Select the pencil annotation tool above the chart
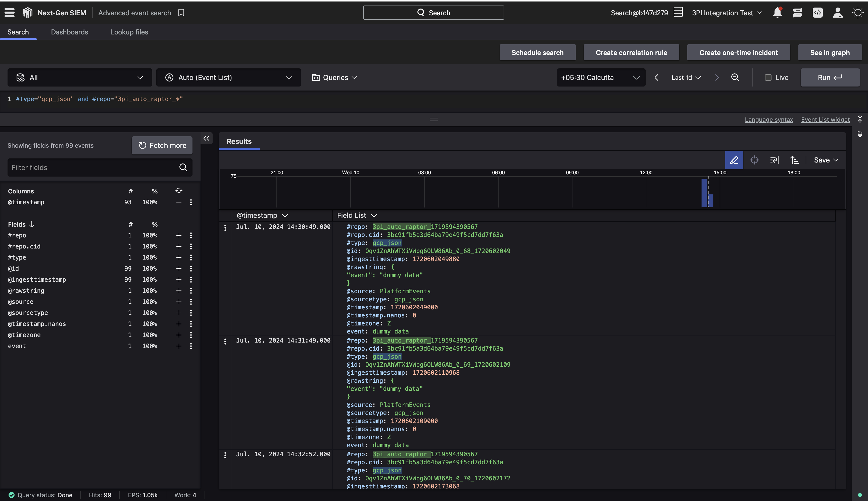The image size is (868, 501). pos(734,160)
